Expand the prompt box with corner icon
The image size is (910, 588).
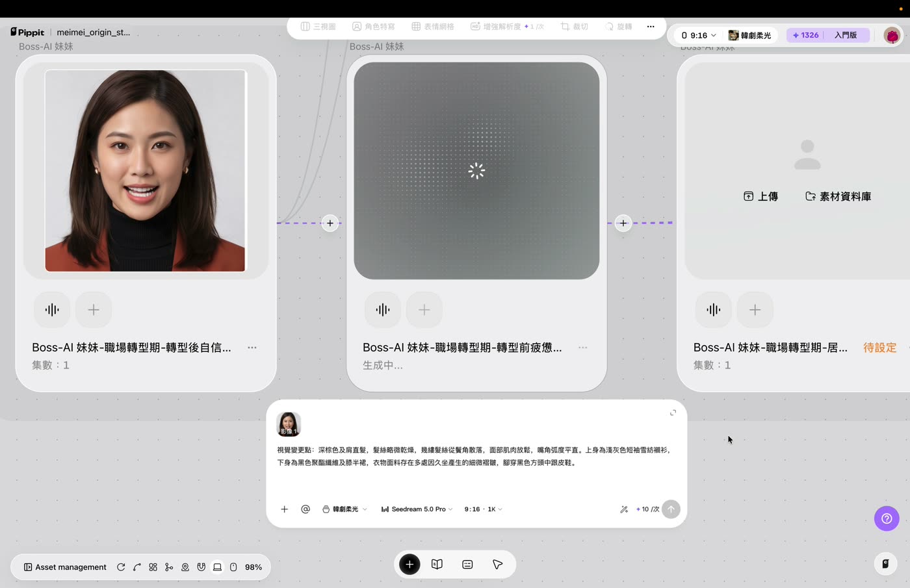tap(673, 413)
